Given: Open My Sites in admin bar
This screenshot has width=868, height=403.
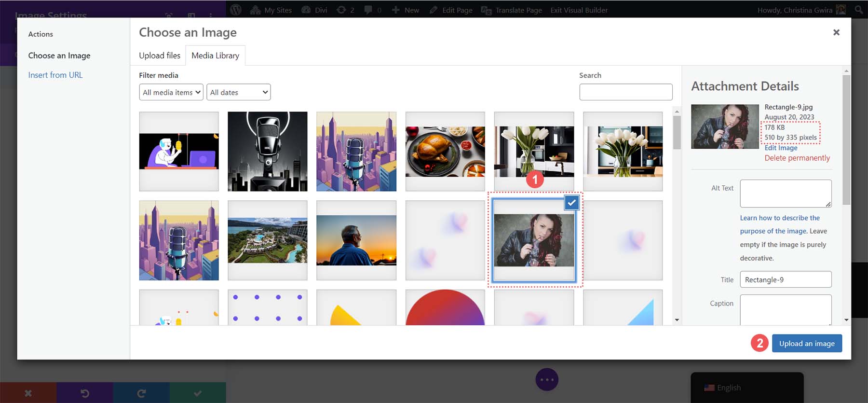Looking at the screenshot, I should 271,10.
